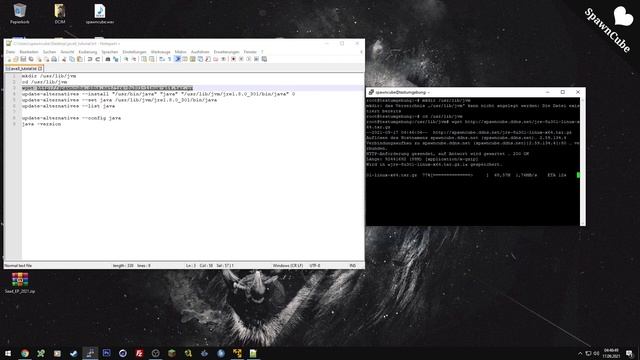The height and width of the screenshot is (360, 640).
Task: Select the Papierkorb desktop icon
Action: click(20, 13)
